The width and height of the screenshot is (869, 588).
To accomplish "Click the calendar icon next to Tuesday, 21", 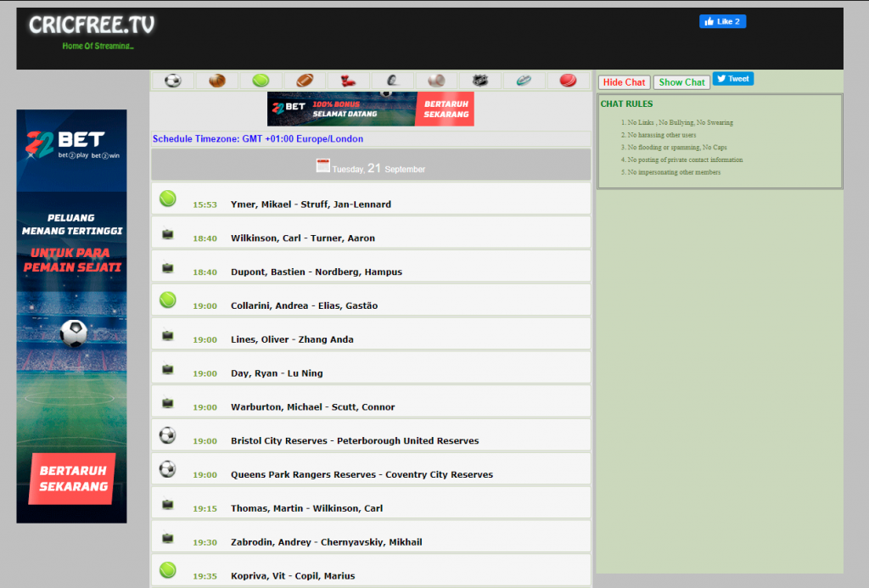I will pos(322,165).
